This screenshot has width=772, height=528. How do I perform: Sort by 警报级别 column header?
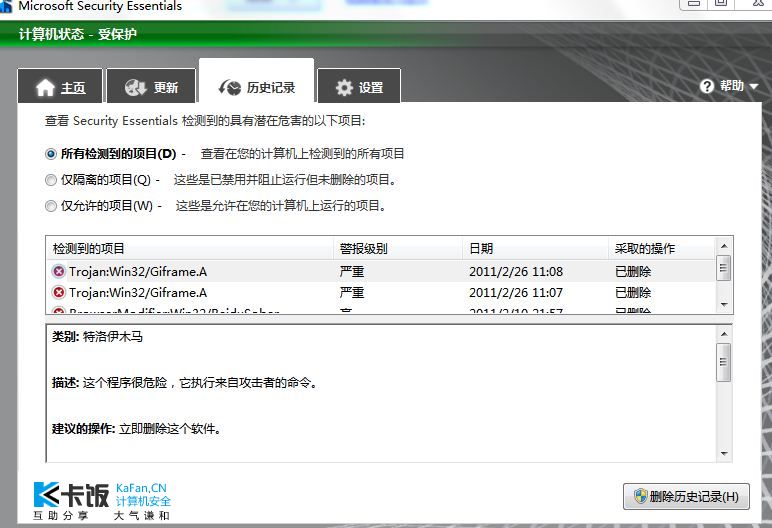(x=398, y=248)
